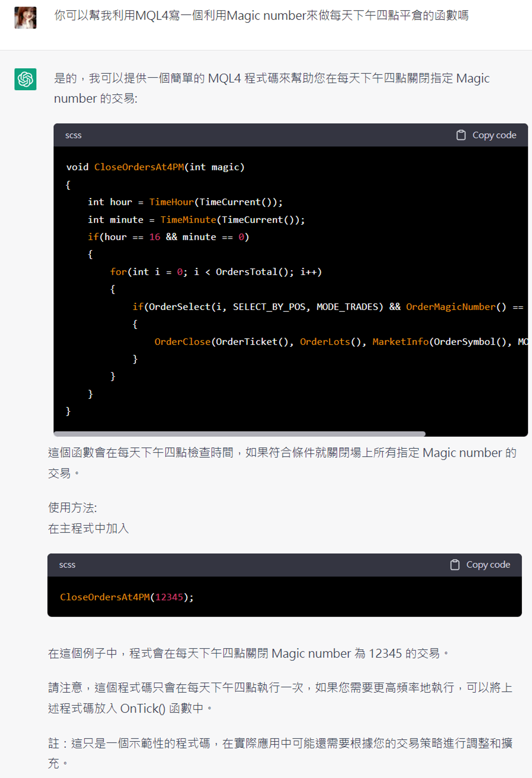The image size is (532, 778).
Task: Click the 'OnTick()' text in the note paragraph
Action: click(143, 708)
